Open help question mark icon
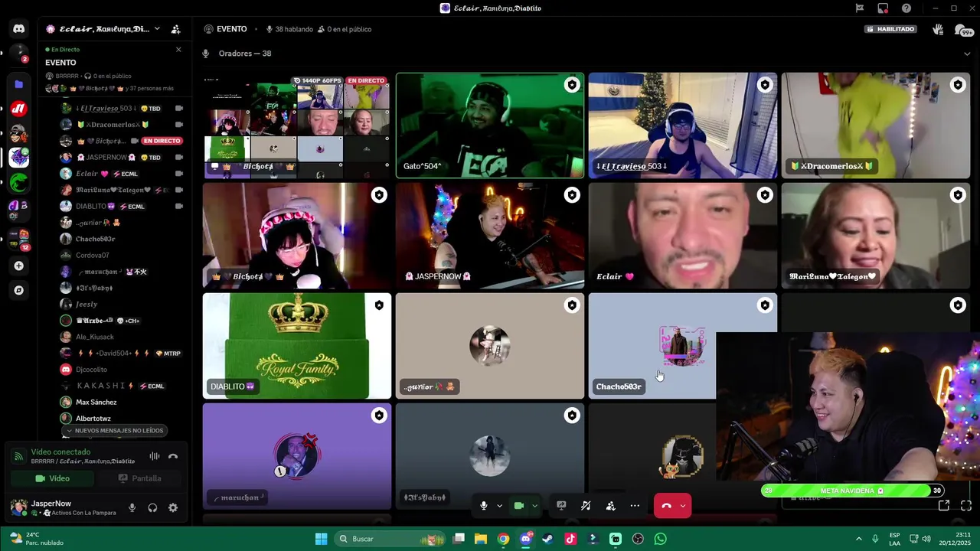980x551 pixels. 906,8
